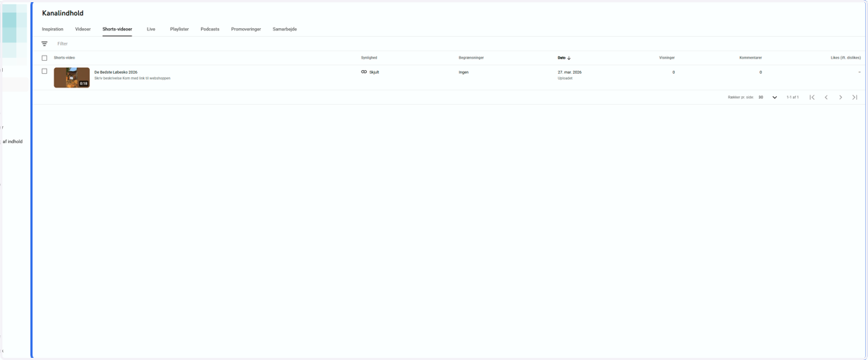Click the Synlighed column header
868x360 pixels.
click(x=369, y=58)
